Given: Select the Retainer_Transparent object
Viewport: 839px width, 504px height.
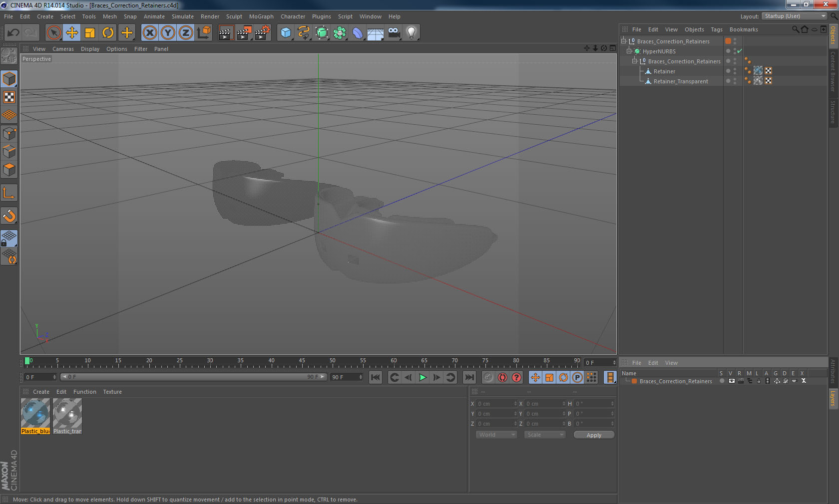Looking at the screenshot, I should pos(681,81).
